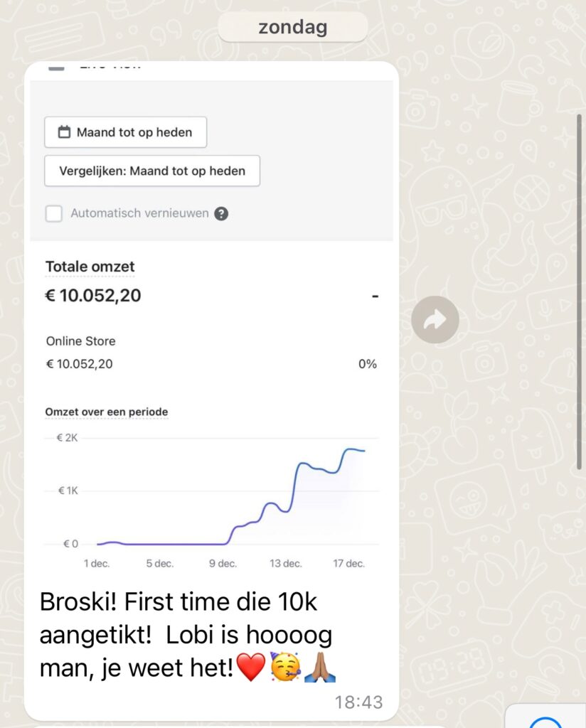
Task: Click the 18:43 message timestamp
Action: (358, 702)
